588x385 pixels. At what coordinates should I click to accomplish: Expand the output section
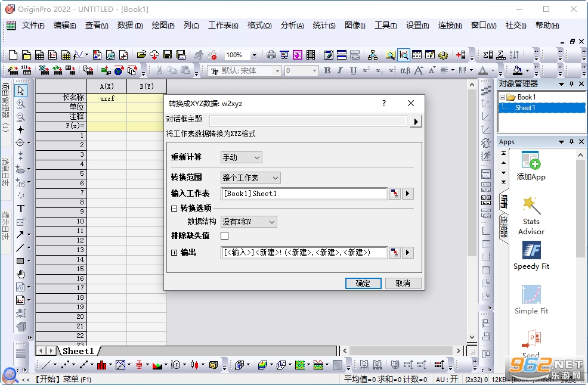click(x=174, y=253)
